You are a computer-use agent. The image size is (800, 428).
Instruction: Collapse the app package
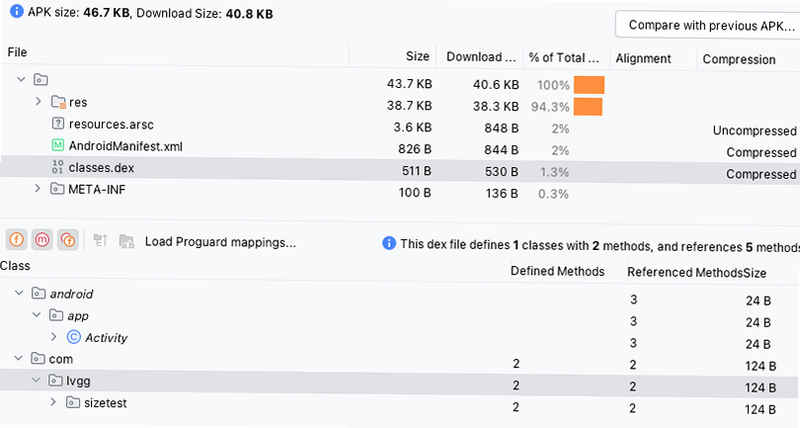pos(37,315)
